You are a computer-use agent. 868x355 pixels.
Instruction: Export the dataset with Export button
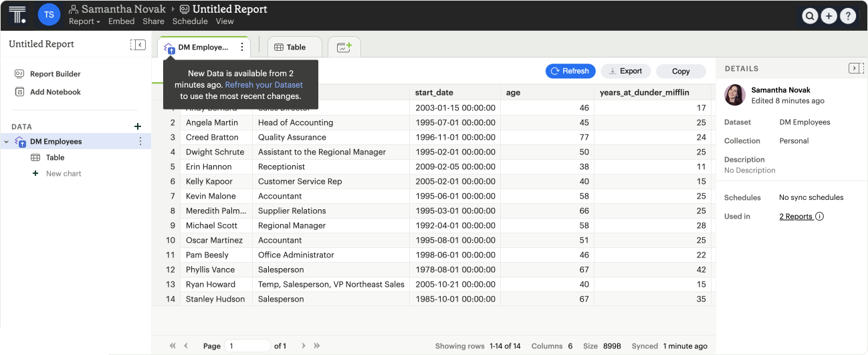point(625,71)
